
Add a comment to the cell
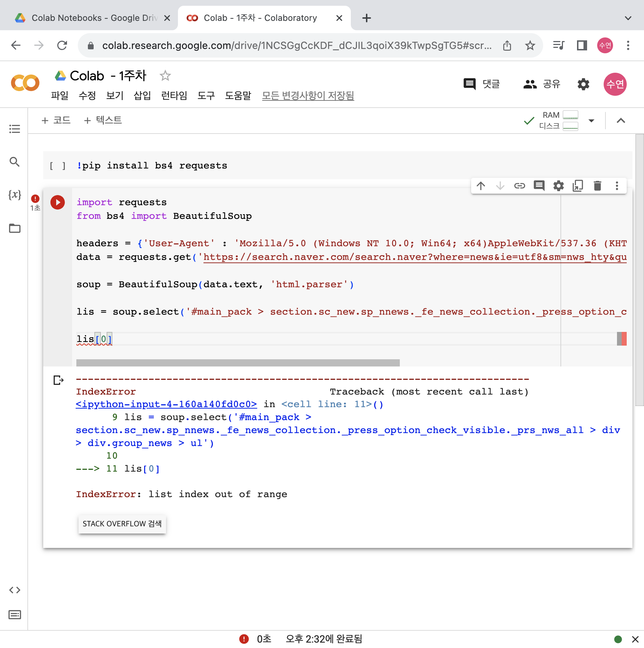(539, 186)
